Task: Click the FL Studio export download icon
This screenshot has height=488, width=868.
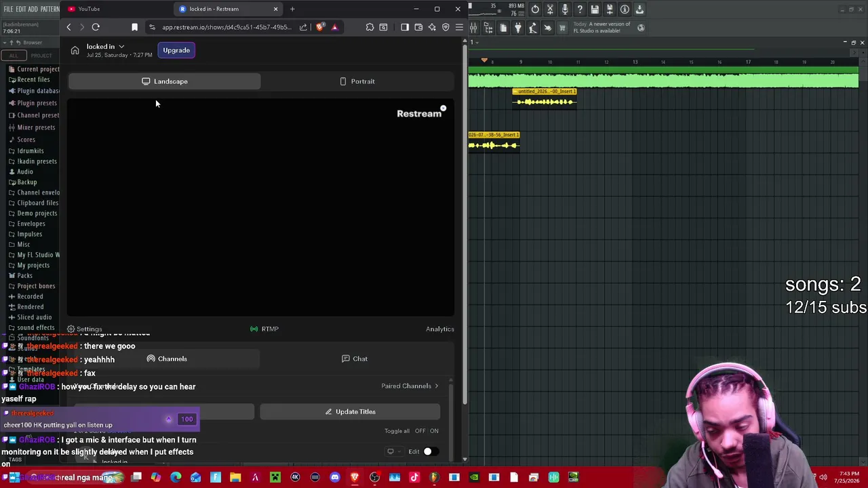Action: [x=639, y=9]
